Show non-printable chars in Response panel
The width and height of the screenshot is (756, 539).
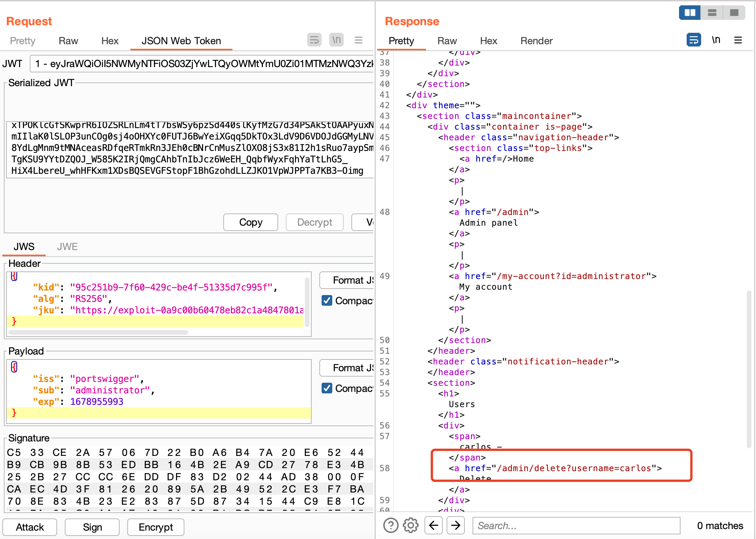[716, 40]
